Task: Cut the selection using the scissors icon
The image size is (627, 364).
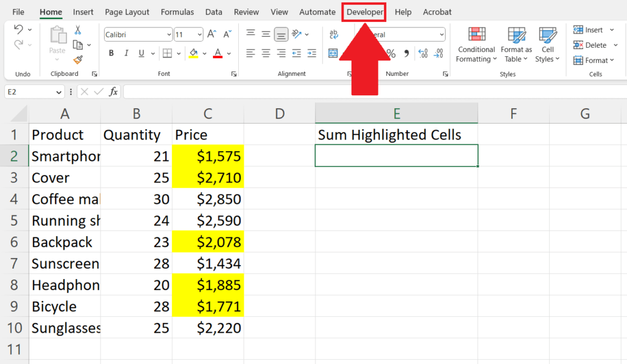Action: [78, 31]
